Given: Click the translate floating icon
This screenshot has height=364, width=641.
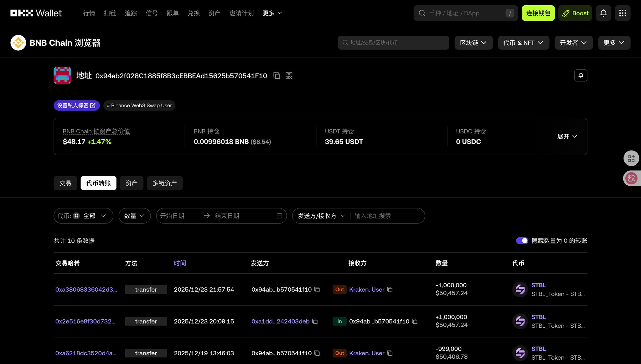Looking at the screenshot, I should click(631, 178).
